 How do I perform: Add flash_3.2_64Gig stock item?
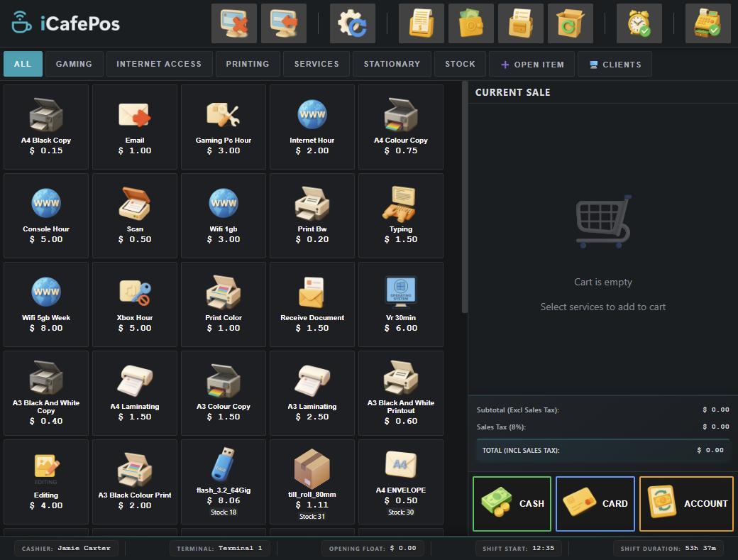[224, 482]
